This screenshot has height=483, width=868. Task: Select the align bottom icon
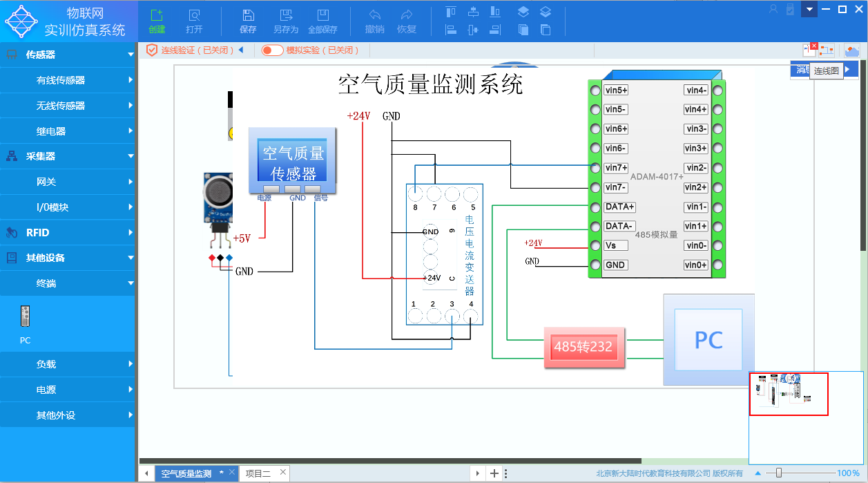495,12
